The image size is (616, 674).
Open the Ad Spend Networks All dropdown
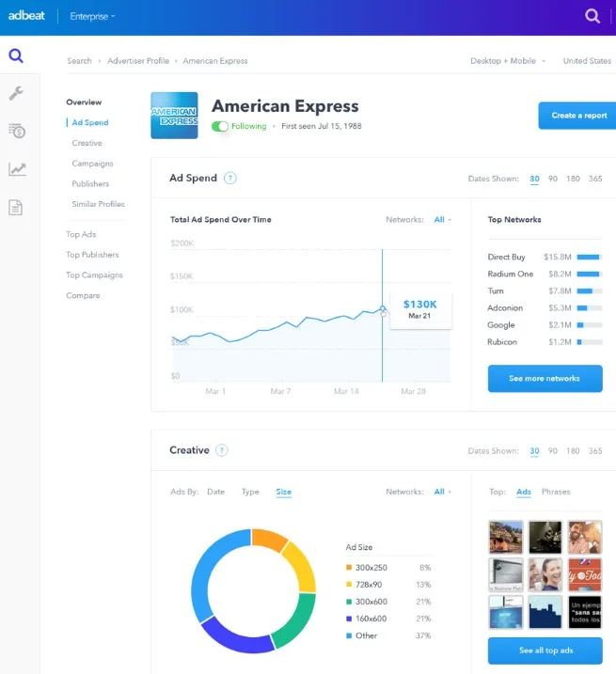(442, 220)
